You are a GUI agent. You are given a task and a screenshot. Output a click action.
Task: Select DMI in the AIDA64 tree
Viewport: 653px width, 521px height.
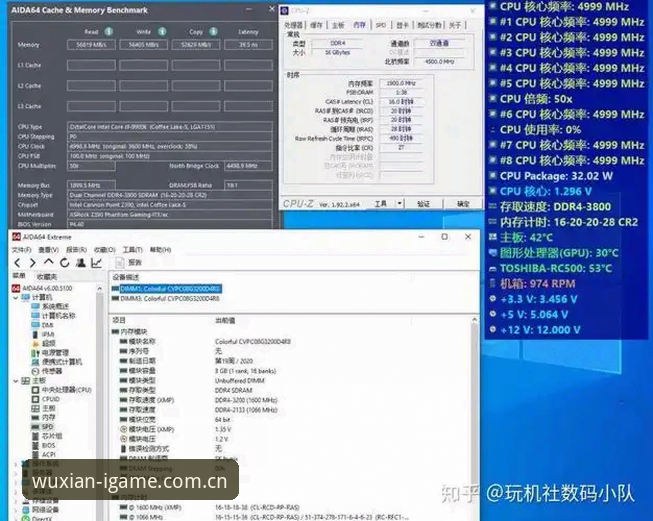pyautogui.click(x=42, y=325)
